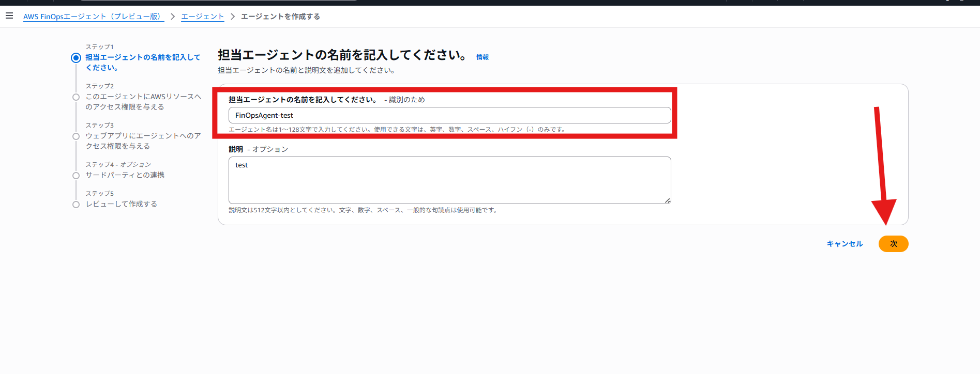Click the 説明文は512文字以内 hint text
980x374 pixels.
[x=363, y=210]
